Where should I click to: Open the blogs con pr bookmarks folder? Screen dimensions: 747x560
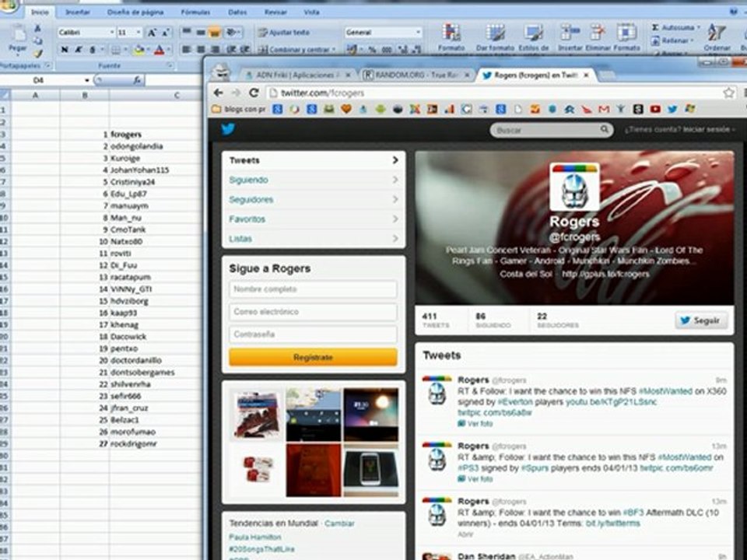(x=239, y=110)
